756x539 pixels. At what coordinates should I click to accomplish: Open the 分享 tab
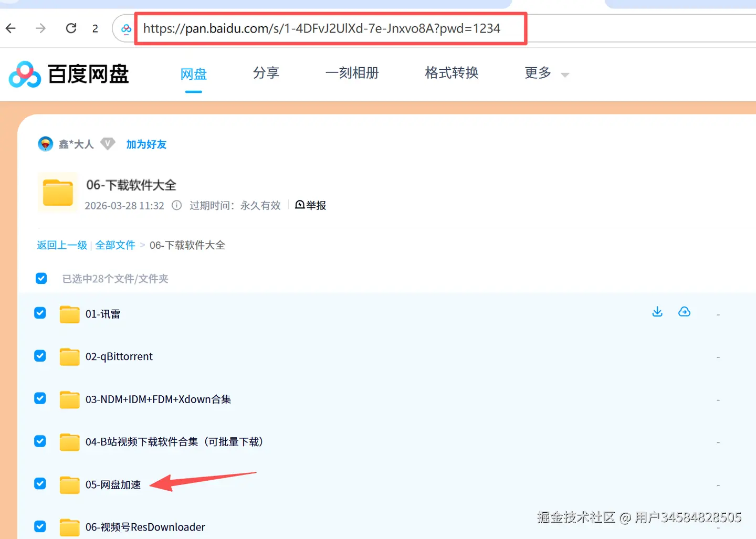pos(266,72)
